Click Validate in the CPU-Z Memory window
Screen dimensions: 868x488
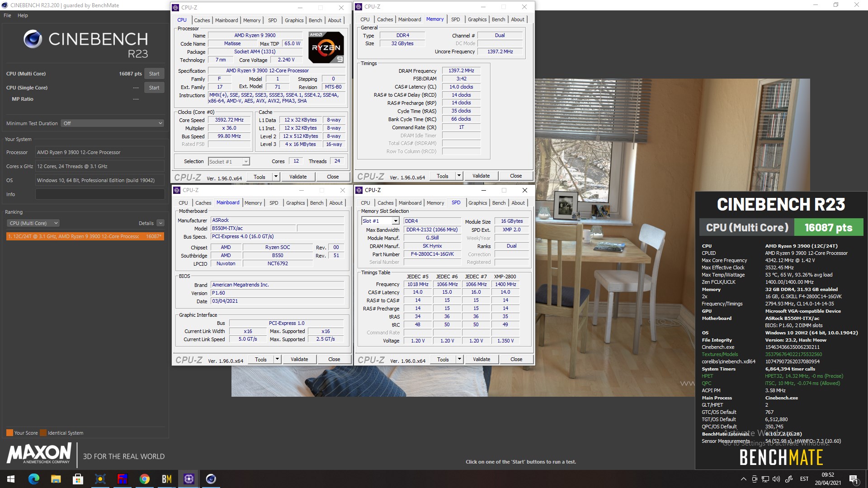click(481, 176)
